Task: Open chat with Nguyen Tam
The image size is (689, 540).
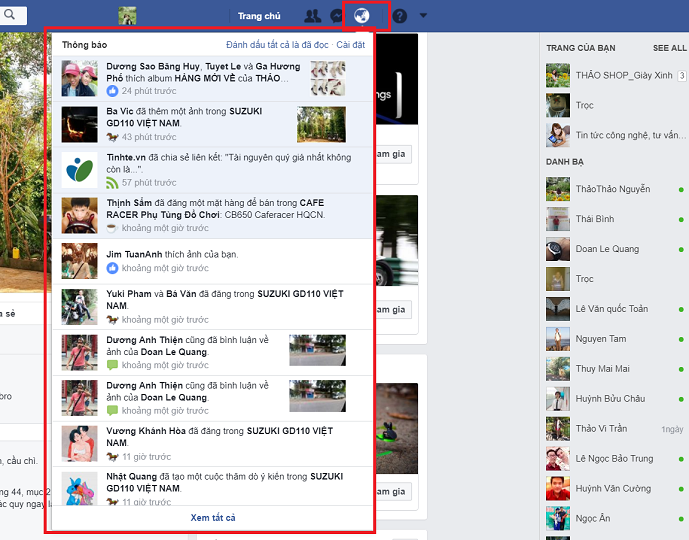Action: click(x=616, y=339)
